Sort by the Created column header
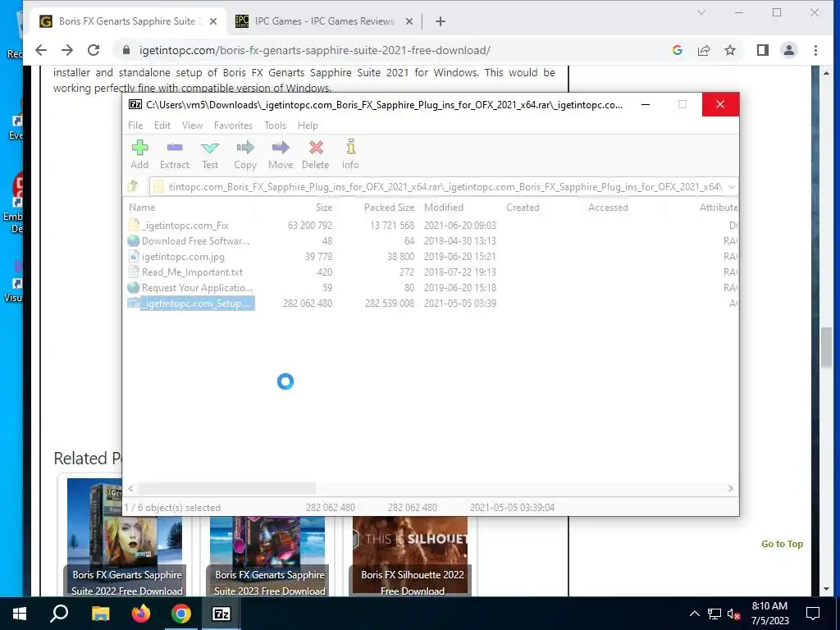This screenshot has width=840, height=630. tap(523, 208)
